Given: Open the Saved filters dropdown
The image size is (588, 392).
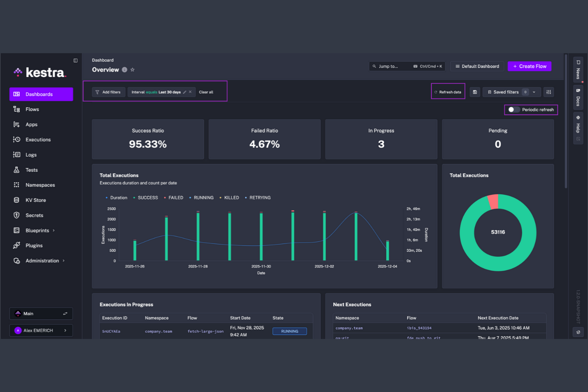Looking at the screenshot, I should 534,92.
